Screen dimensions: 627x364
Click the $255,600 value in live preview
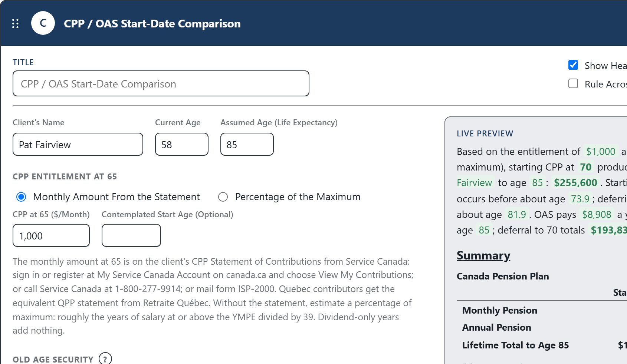click(575, 183)
